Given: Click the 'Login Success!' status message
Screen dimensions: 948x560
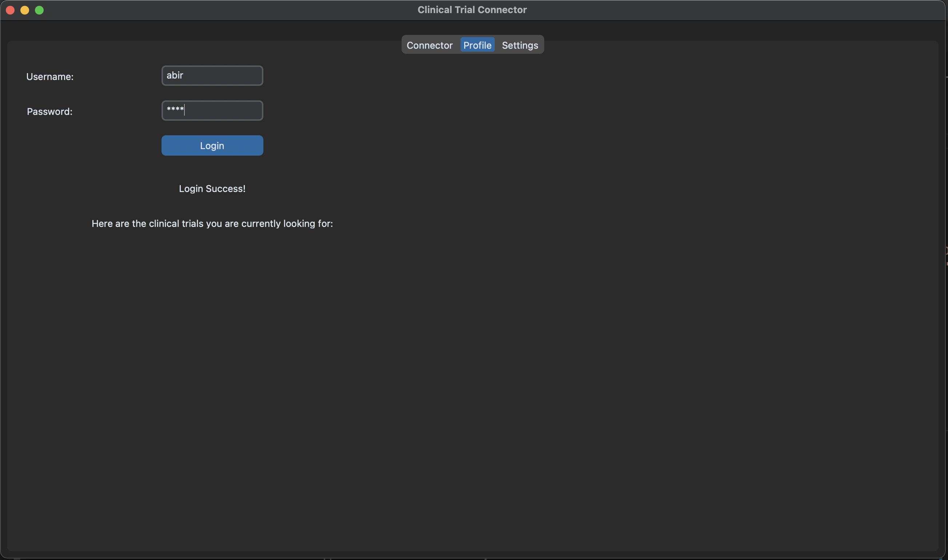Looking at the screenshot, I should coord(212,189).
